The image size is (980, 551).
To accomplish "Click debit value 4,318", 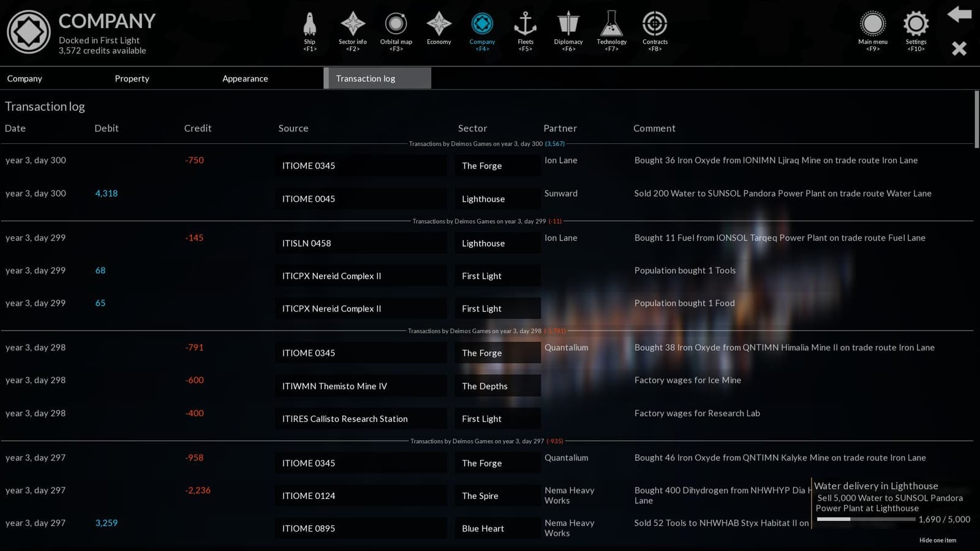I will pos(107,193).
